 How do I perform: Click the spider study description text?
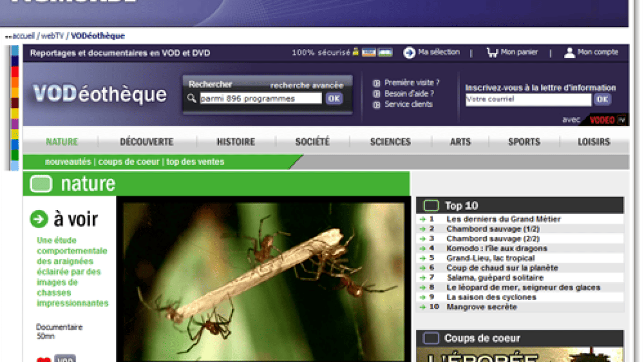click(x=72, y=272)
